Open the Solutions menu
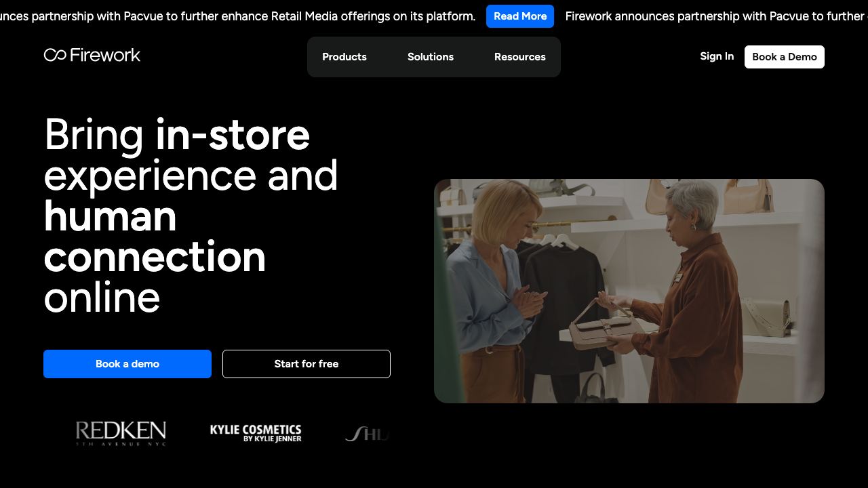868x488 pixels. (x=431, y=57)
